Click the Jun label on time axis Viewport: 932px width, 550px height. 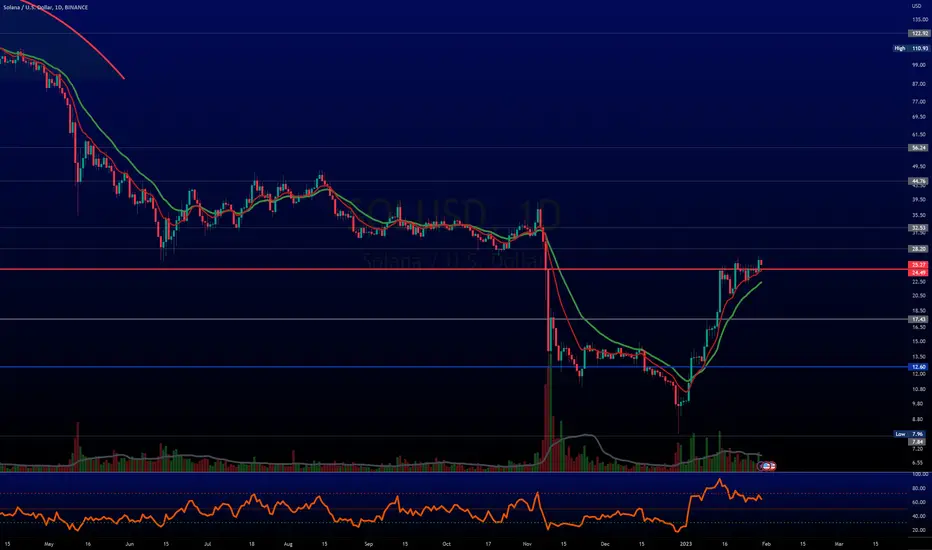(130, 544)
